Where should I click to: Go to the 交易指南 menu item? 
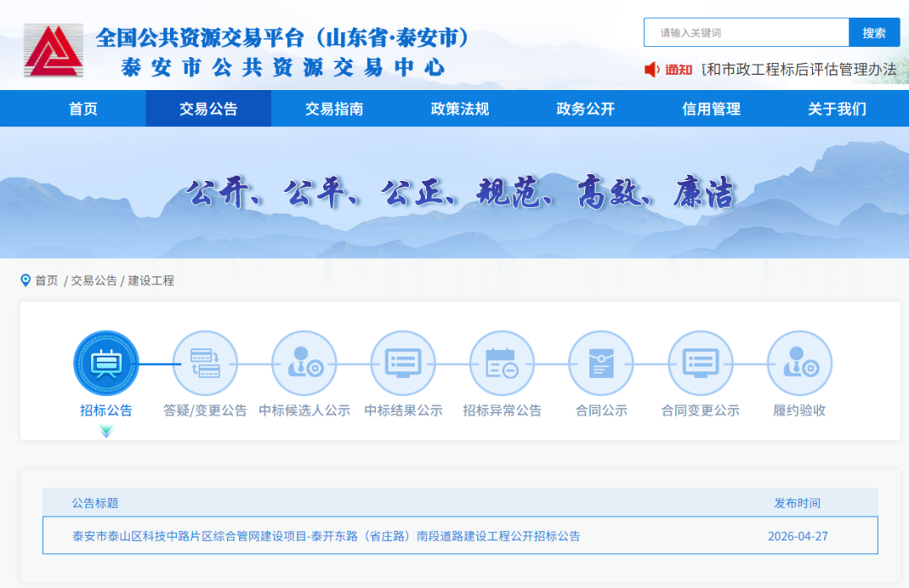[x=334, y=109]
